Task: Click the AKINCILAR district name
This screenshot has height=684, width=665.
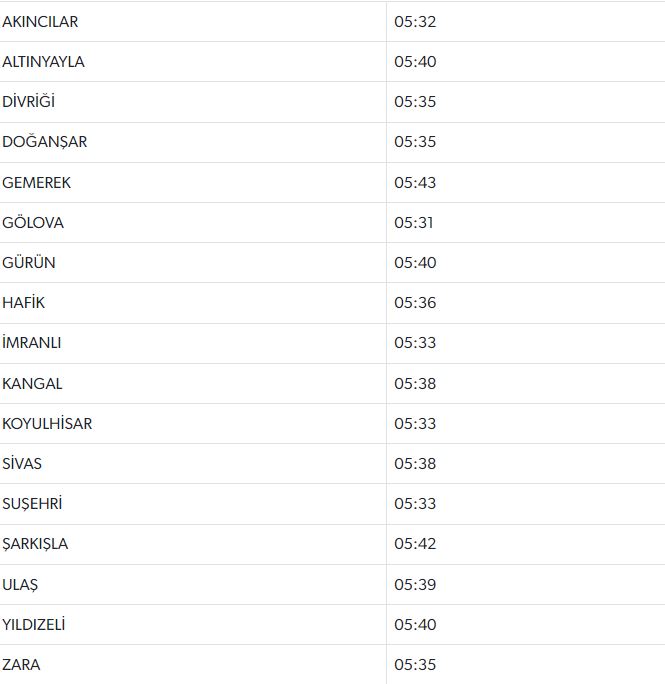Action: (40, 21)
